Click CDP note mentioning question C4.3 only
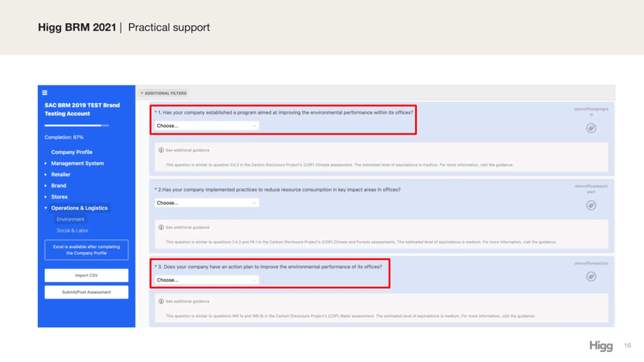 [339, 165]
